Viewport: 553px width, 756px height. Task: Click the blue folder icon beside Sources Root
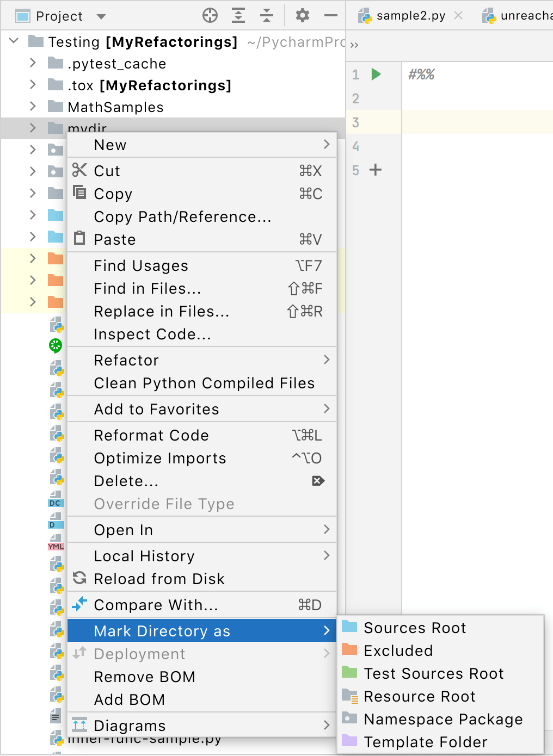click(x=349, y=628)
